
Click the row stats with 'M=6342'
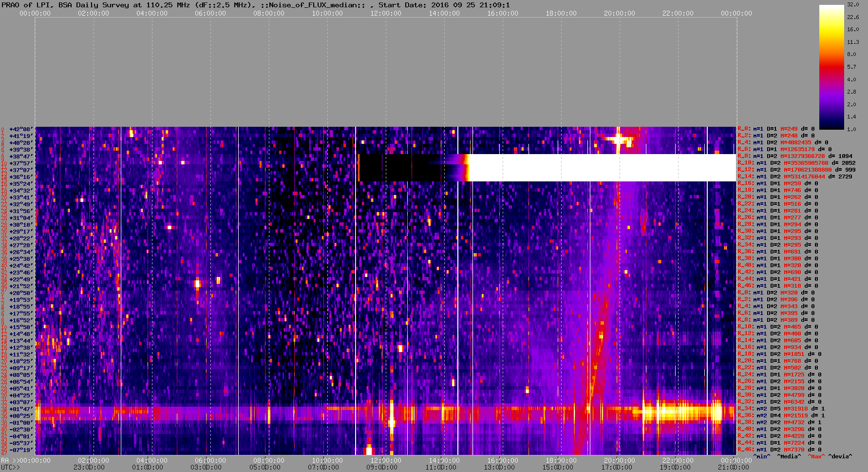coord(779,402)
